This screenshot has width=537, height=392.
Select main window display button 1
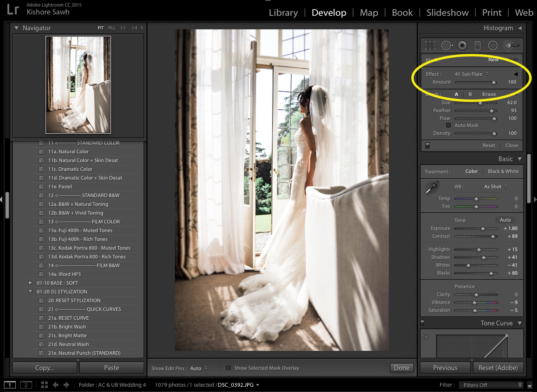pos(10,385)
